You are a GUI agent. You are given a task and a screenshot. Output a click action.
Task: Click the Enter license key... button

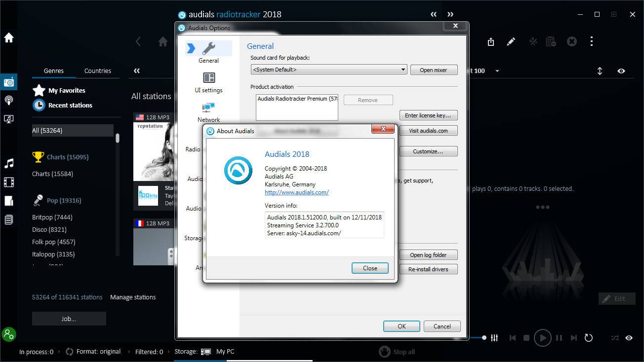428,115
